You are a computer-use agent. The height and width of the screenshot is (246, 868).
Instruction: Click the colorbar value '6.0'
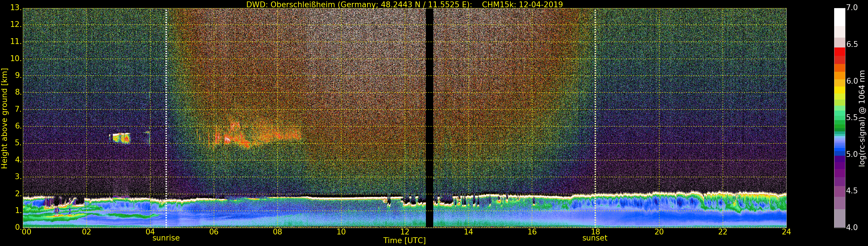pos(852,81)
